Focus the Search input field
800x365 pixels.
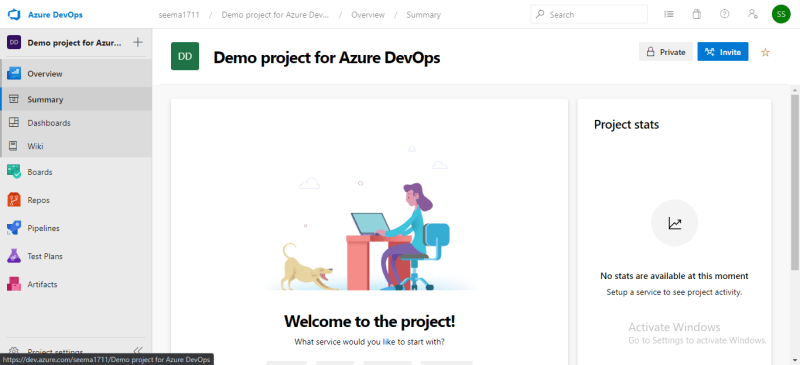point(589,14)
